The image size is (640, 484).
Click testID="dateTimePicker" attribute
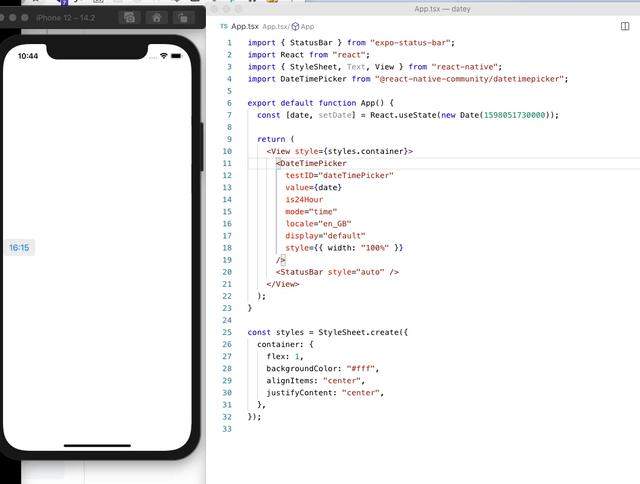[x=339, y=175]
